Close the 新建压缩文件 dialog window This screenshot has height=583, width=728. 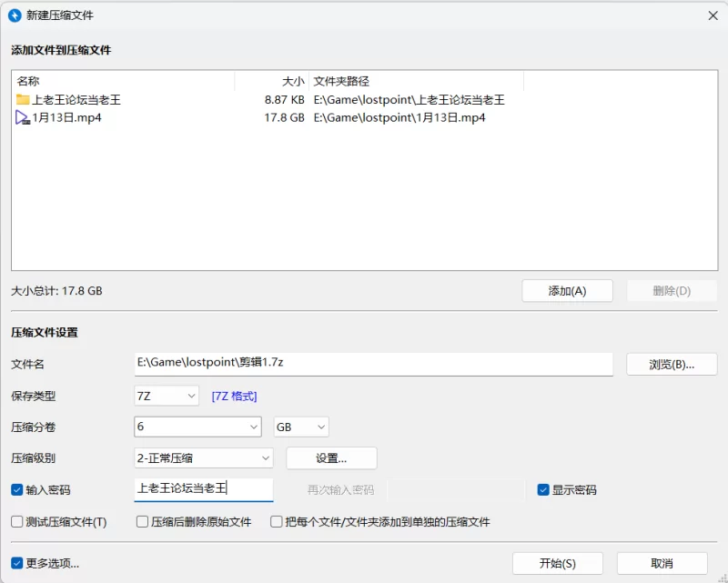pos(713,15)
